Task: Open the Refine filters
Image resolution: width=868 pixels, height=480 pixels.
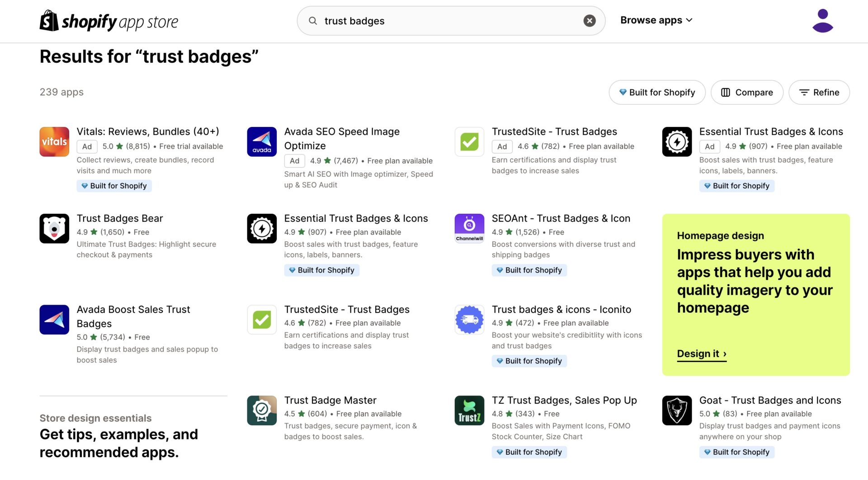Action: [x=819, y=92]
